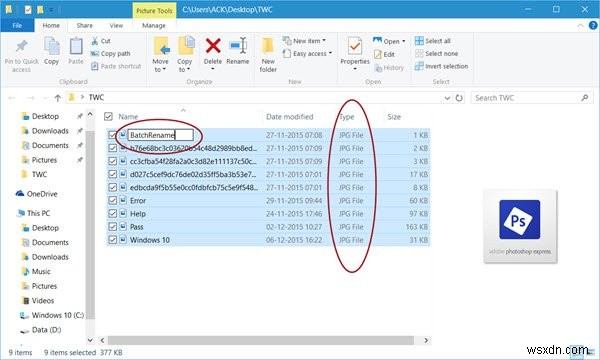Click the Copy ribbon icon

[51, 47]
